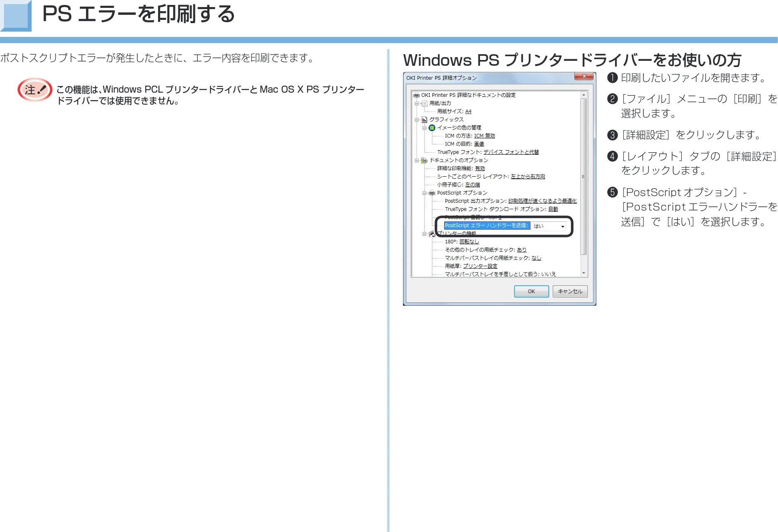This screenshot has height=532, width=778.
Task: Collapse the プリンターの機能 node
Action: [x=424, y=234]
